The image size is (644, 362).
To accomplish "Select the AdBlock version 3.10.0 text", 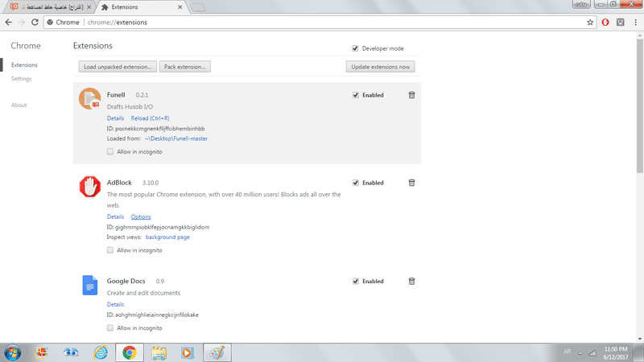I will click(x=151, y=183).
